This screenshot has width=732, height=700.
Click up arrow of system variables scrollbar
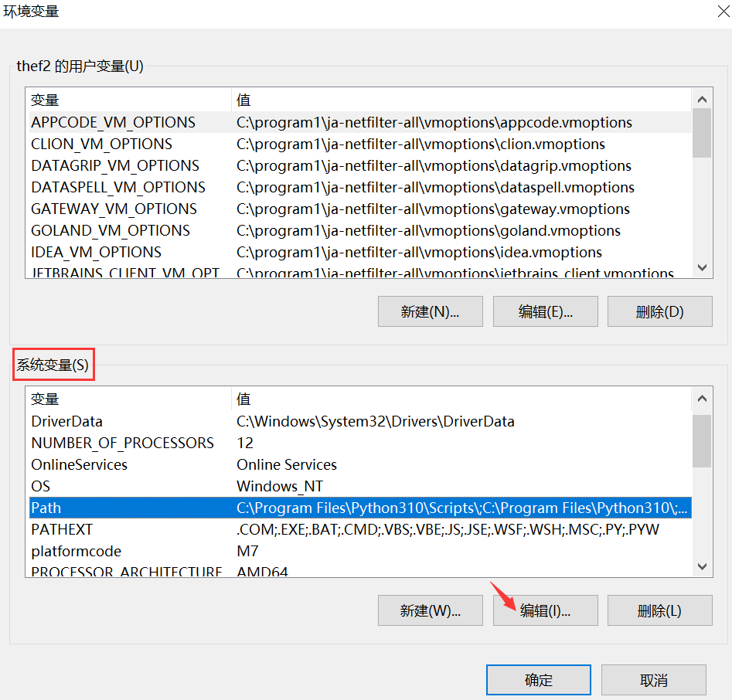[x=702, y=399]
